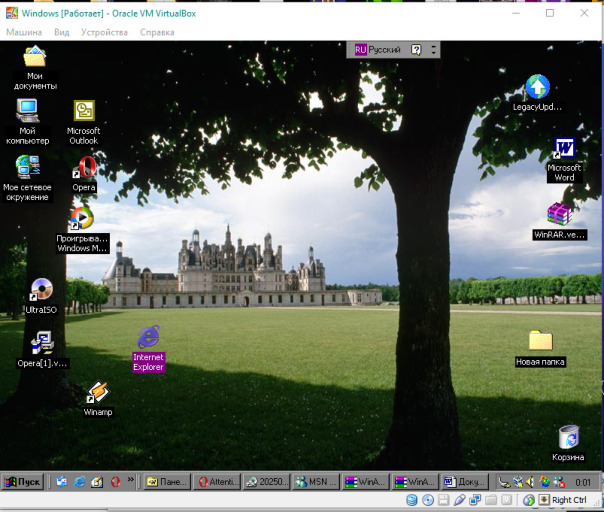The image size is (604, 512).
Task: Select the Microsoft Outlook desktop icon
Action: pos(84,112)
